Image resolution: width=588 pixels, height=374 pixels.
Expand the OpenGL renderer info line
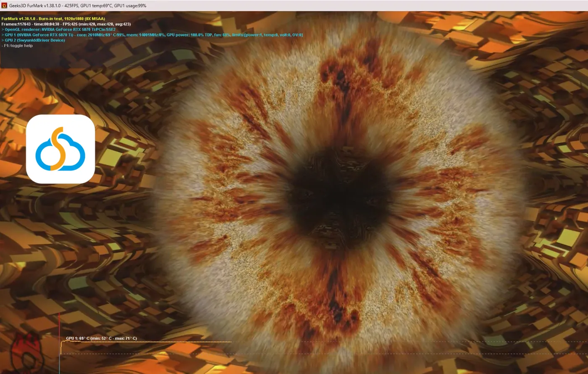(58, 30)
